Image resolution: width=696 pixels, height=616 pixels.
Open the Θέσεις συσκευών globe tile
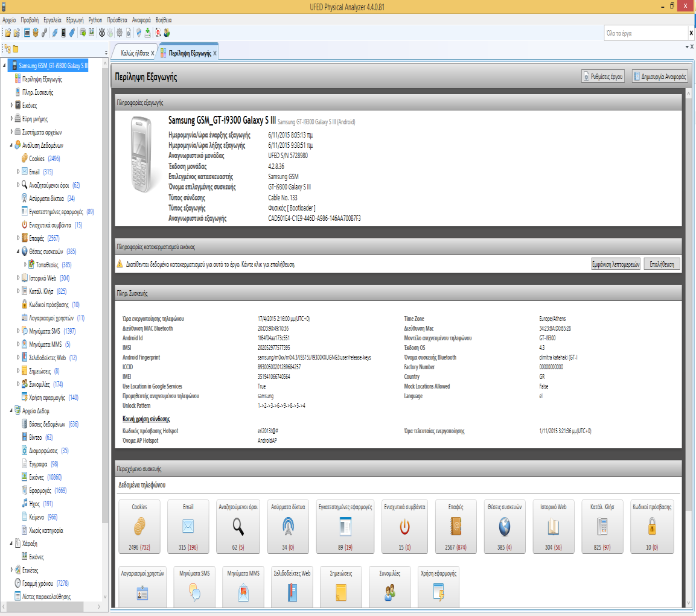click(x=505, y=526)
